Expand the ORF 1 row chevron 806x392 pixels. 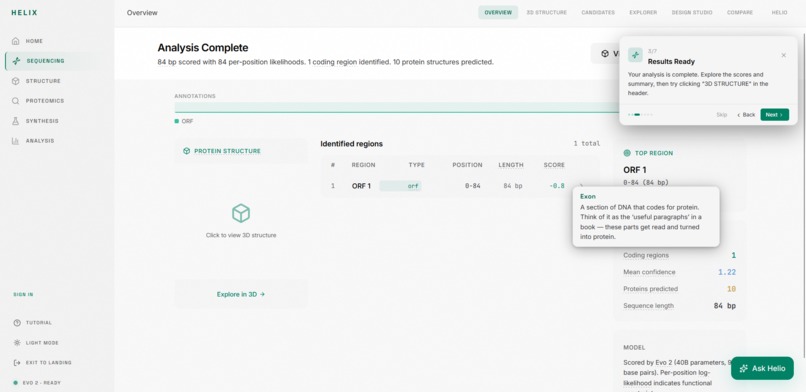tap(581, 186)
